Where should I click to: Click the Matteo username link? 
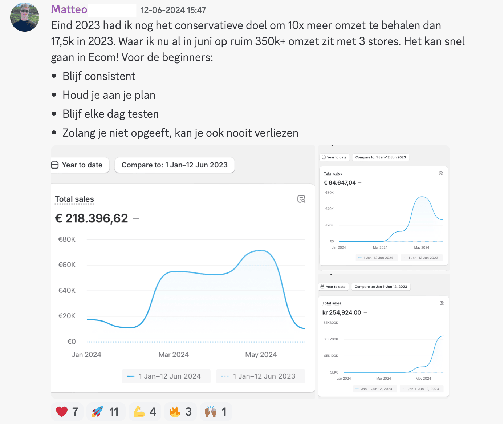coord(69,9)
